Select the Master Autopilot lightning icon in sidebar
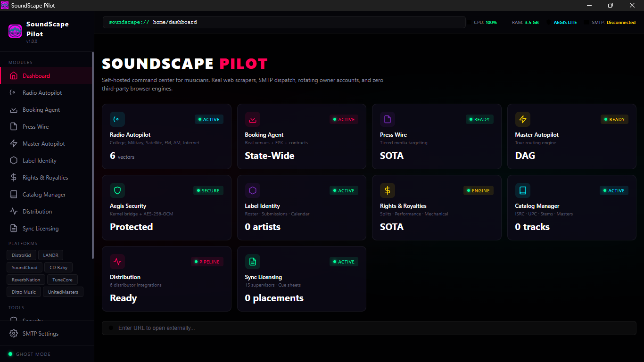 coord(14,144)
